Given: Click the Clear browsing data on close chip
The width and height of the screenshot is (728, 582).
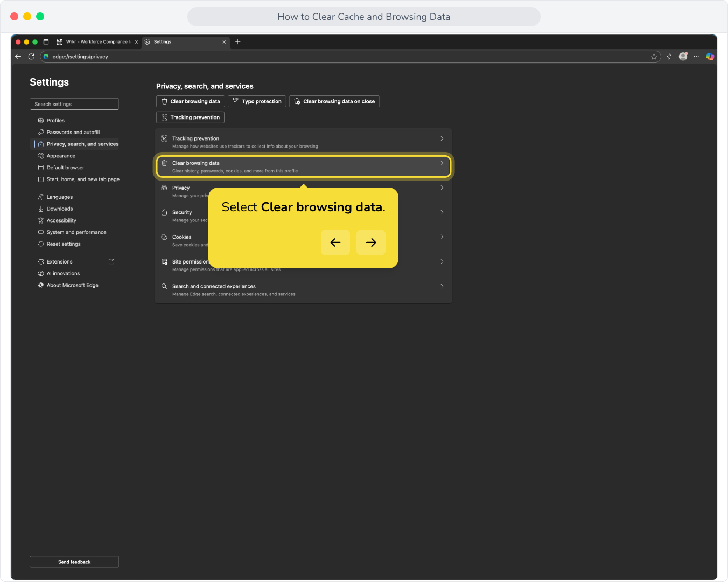Looking at the screenshot, I should [x=334, y=101].
